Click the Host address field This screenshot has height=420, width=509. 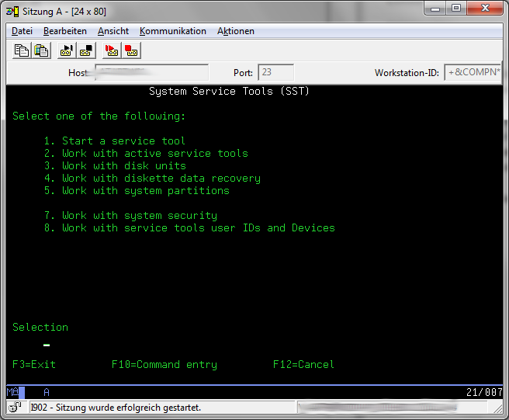coord(150,73)
